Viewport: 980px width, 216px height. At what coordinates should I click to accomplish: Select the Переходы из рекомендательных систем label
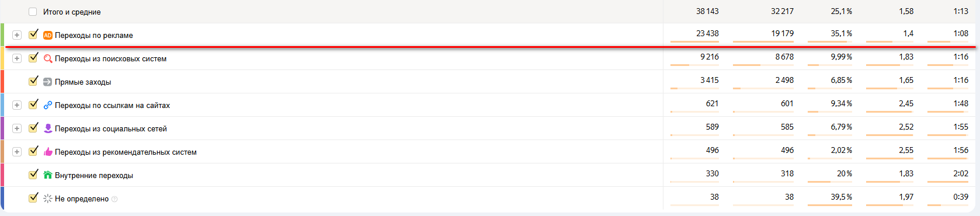point(126,152)
